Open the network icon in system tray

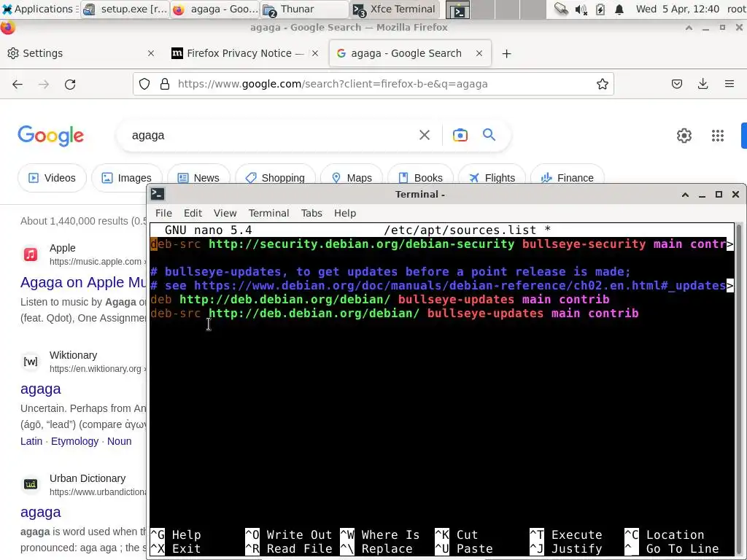(561, 9)
